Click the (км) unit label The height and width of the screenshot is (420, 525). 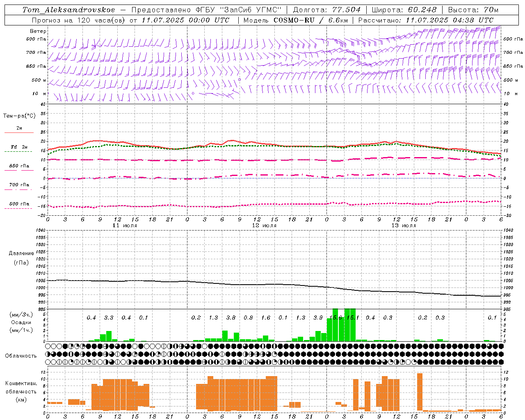click(x=21, y=399)
